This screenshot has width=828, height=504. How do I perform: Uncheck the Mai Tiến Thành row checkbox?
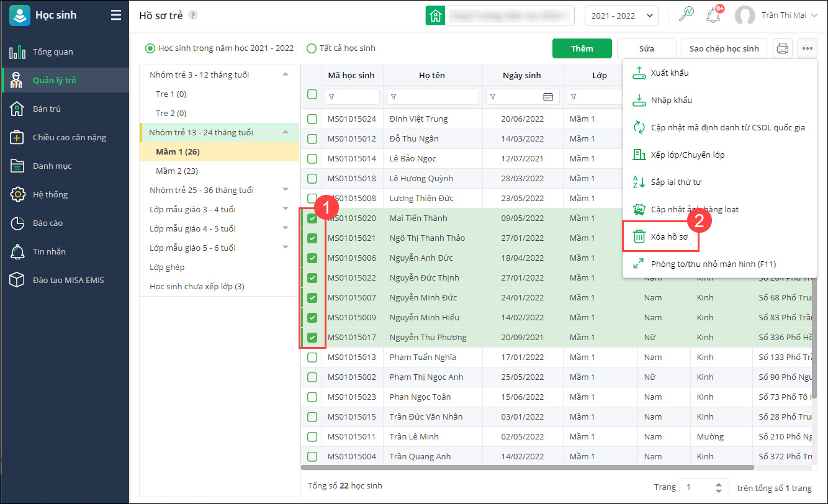312,218
